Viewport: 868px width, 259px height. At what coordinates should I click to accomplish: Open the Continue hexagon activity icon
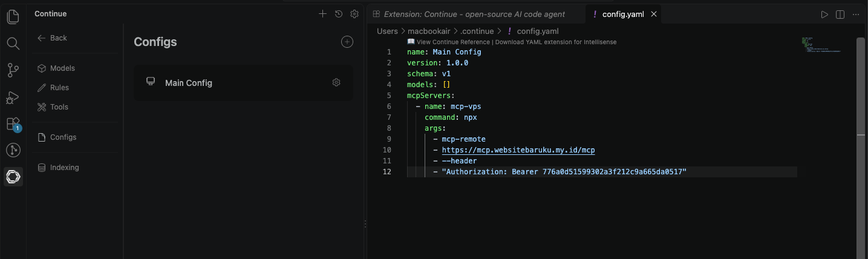(x=13, y=177)
